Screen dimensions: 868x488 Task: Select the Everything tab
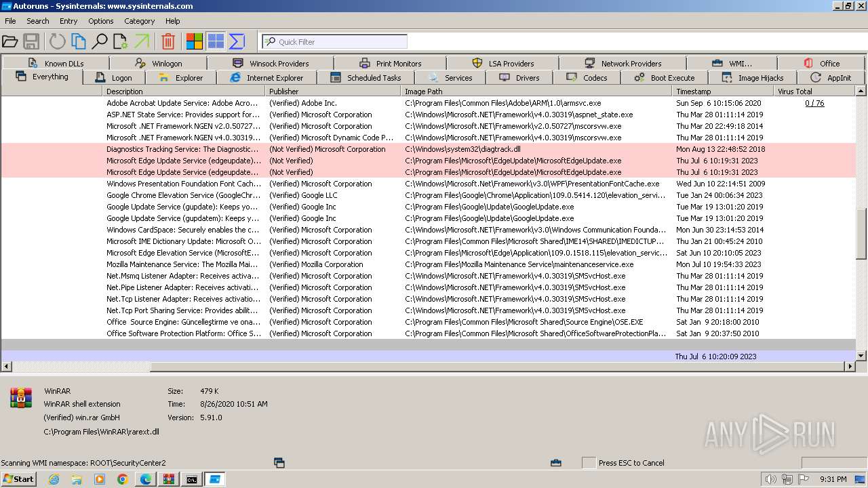click(x=42, y=77)
